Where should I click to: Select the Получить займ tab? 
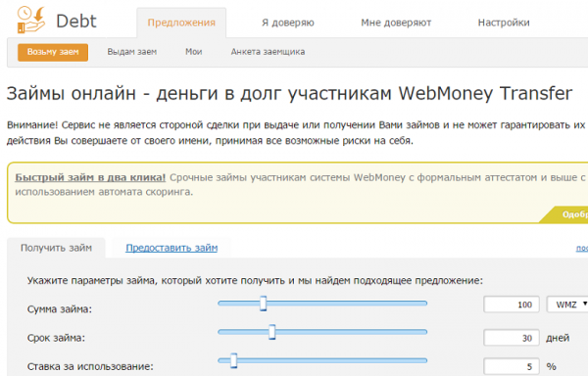[56, 248]
